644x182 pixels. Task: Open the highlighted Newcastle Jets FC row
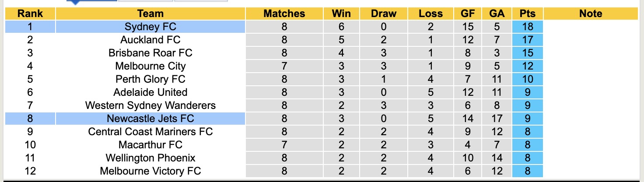coord(150,119)
